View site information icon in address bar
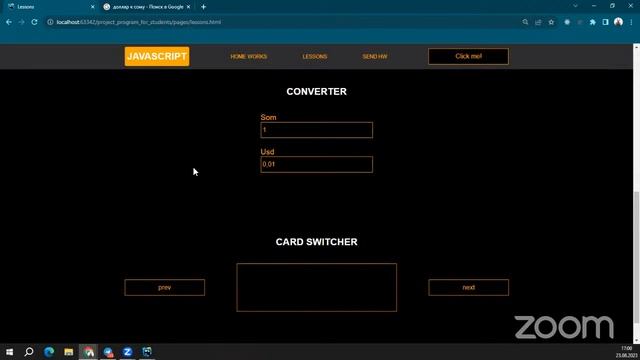 [x=50, y=22]
